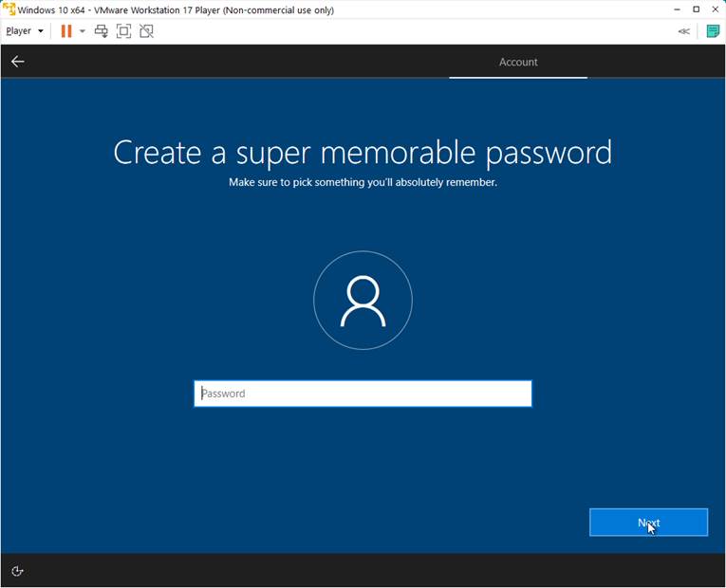
Task: Close the VMware Player window
Action: click(716, 9)
